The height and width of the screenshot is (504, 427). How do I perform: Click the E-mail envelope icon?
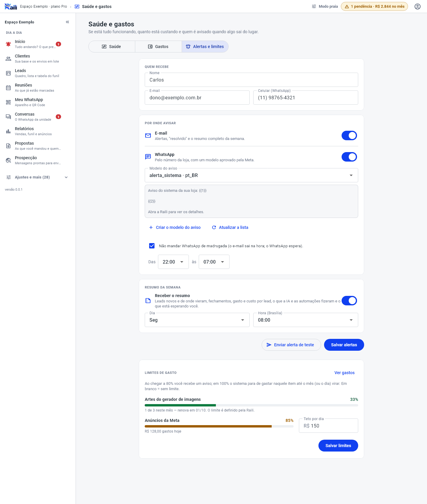pos(148,135)
